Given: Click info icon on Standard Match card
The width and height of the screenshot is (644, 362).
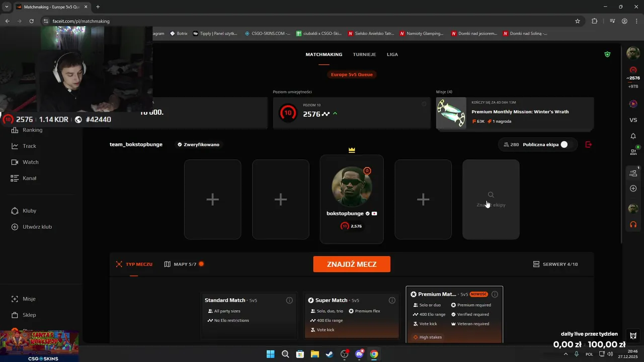Looking at the screenshot, I should [289, 300].
